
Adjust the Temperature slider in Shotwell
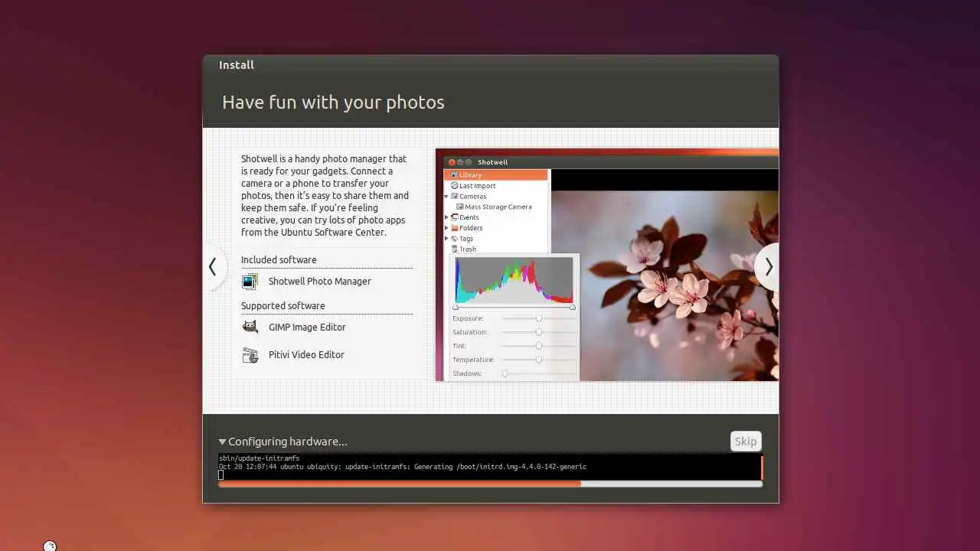click(x=539, y=360)
